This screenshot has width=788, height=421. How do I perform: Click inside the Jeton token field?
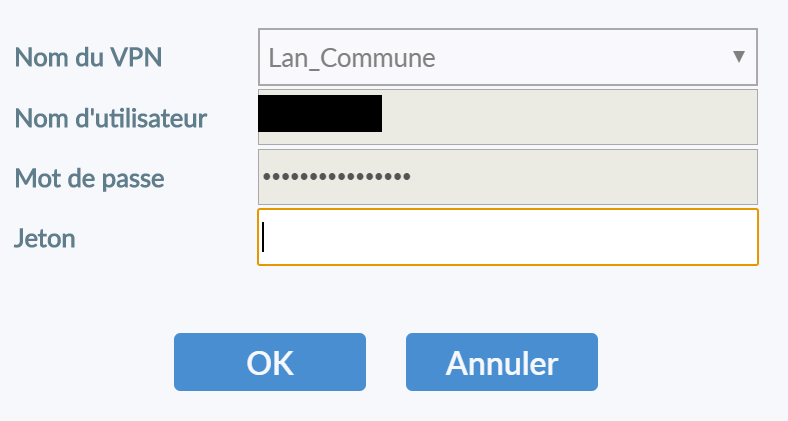point(507,237)
